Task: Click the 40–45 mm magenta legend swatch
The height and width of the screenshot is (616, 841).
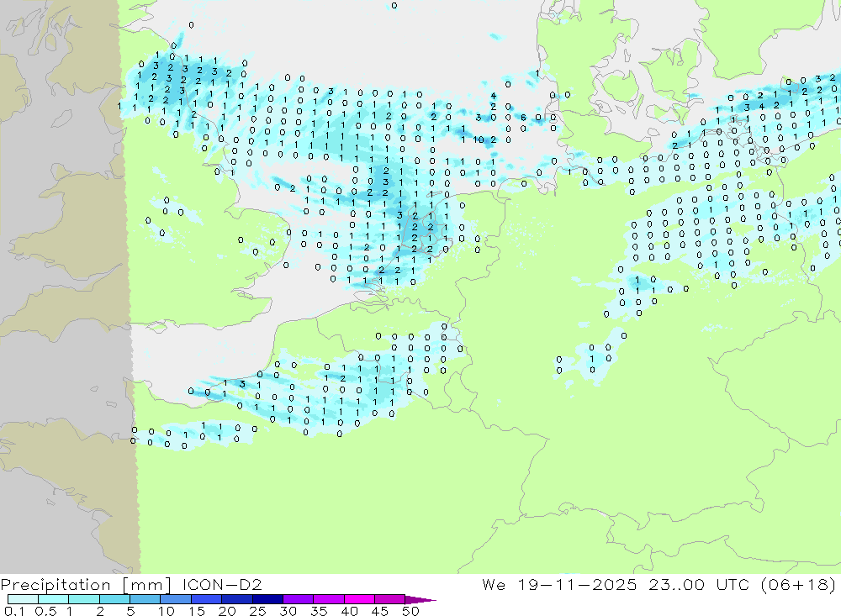Action: pos(359,599)
